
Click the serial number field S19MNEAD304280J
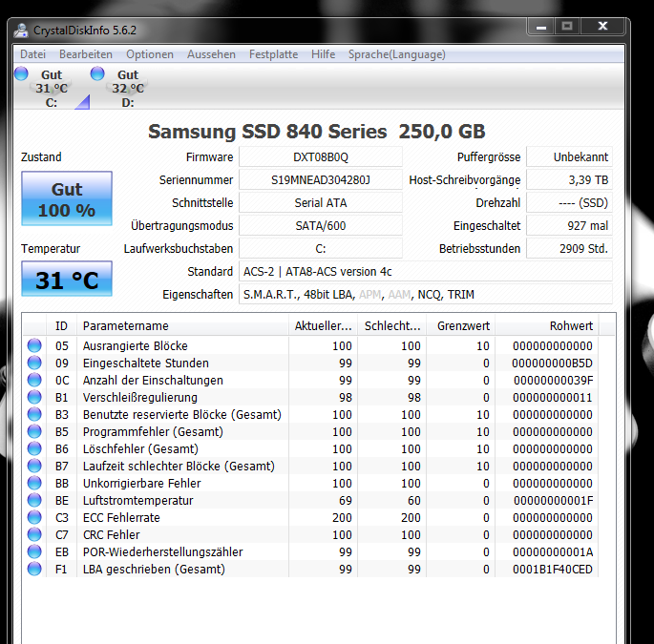[x=321, y=180]
